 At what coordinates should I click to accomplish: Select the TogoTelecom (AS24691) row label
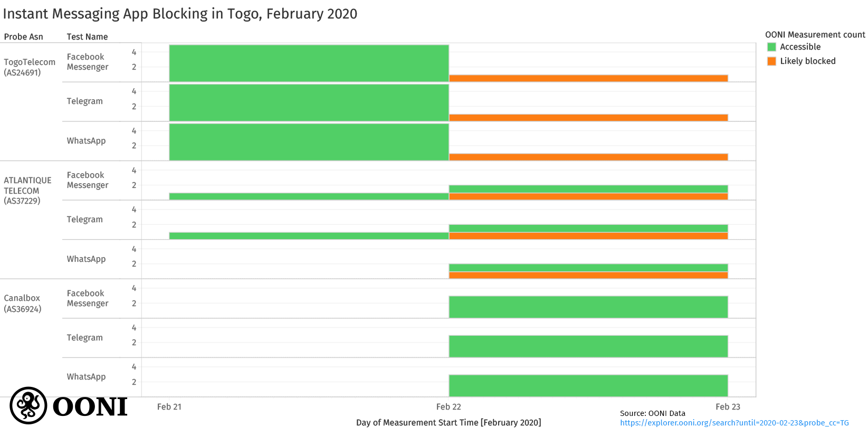pyautogui.click(x=30, y=67)
